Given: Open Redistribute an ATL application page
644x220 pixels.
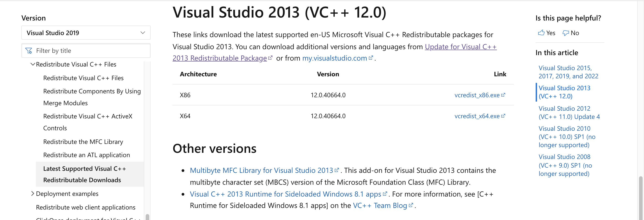Looking at the screenshot, I should coord(86,155).
